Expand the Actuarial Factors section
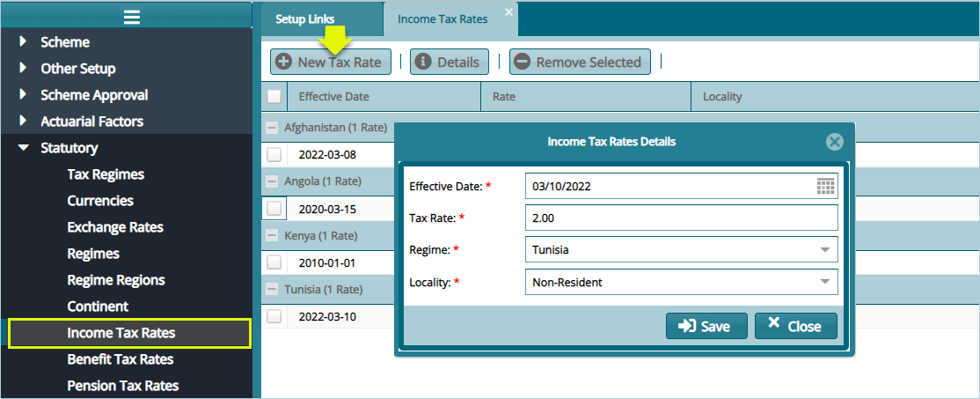 click(x=24, y=121)
